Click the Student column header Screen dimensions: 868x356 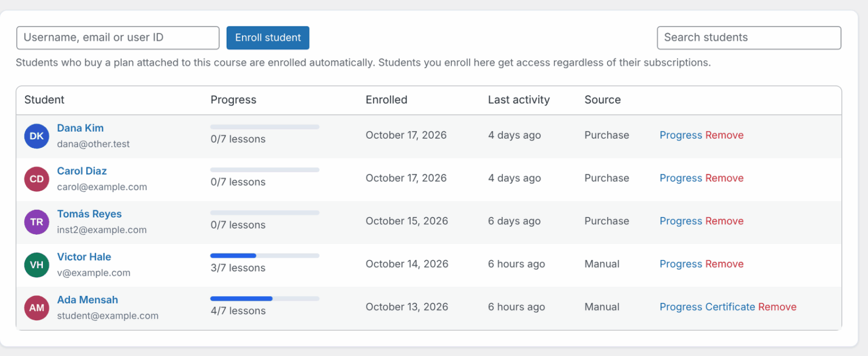click(45, 100)
